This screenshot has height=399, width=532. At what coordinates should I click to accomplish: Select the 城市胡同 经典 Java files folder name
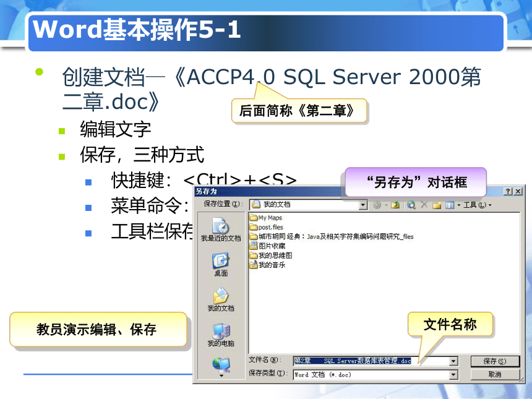tap(336, 236)
